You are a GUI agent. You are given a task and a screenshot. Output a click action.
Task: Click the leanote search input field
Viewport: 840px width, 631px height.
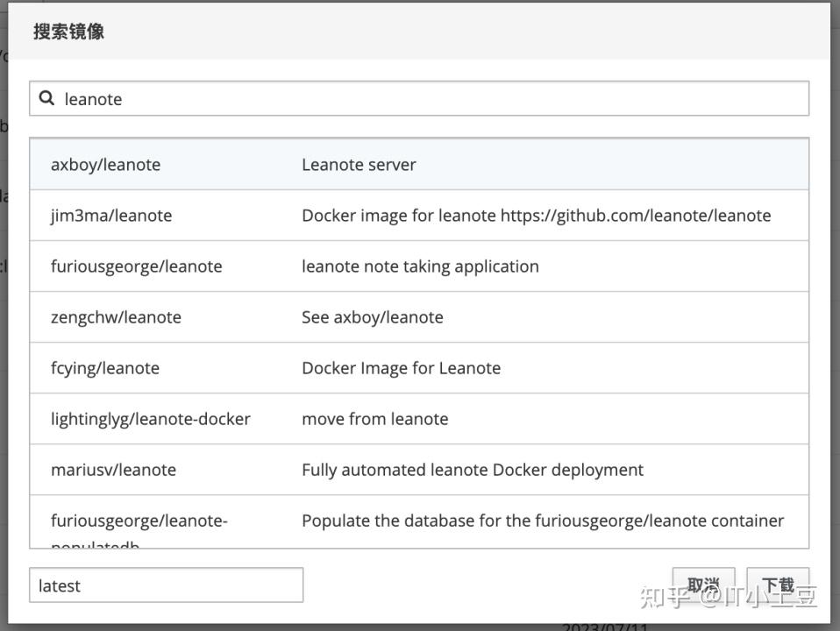click(430, 99)
